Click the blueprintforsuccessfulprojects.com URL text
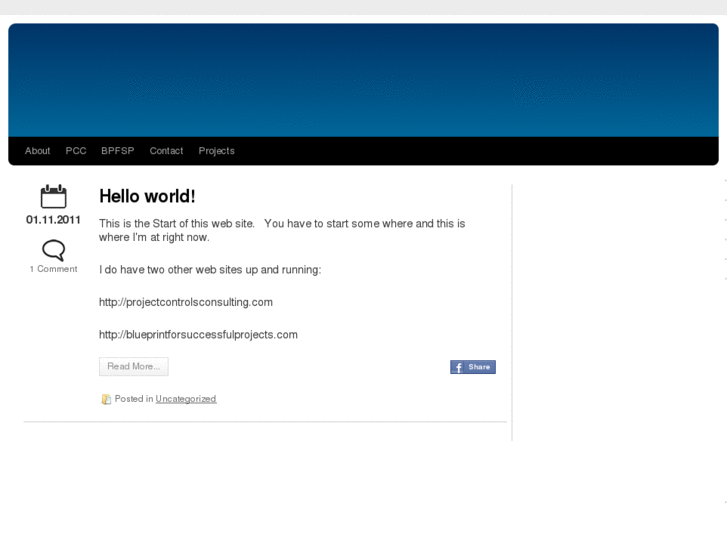The image size is (727, 545). (198, 335)
